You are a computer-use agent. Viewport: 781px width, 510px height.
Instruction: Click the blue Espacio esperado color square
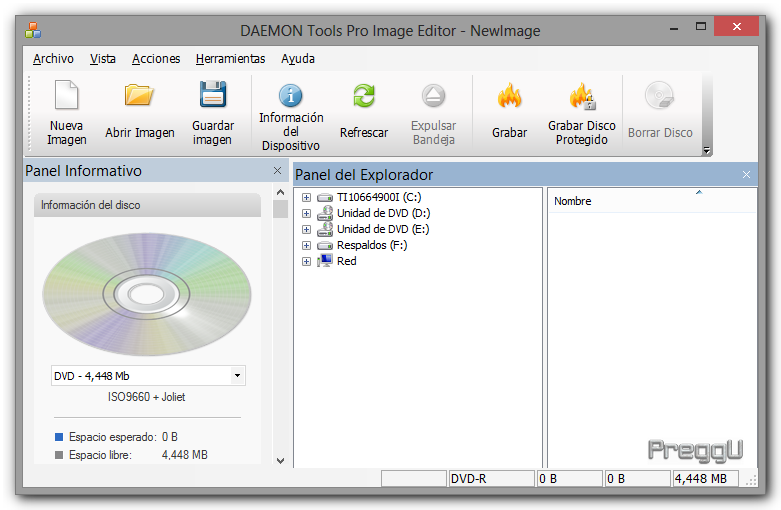coord(59,437)
